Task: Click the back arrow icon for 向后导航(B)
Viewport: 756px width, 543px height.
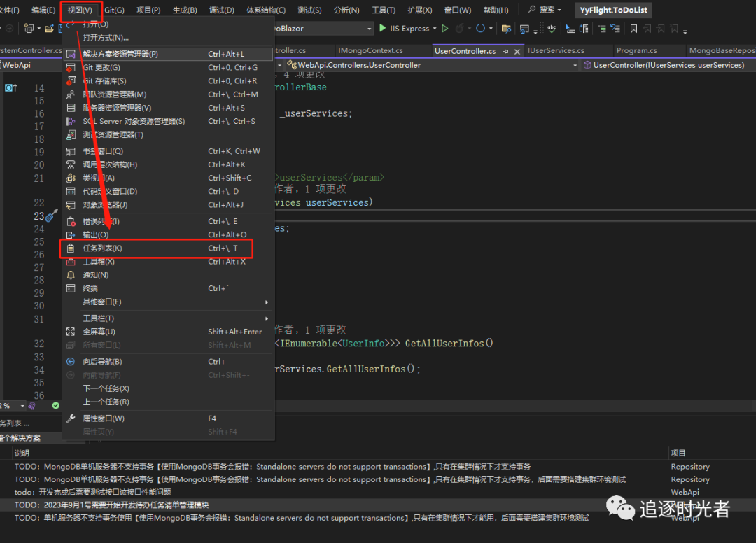Action: [x=71, y=362]
